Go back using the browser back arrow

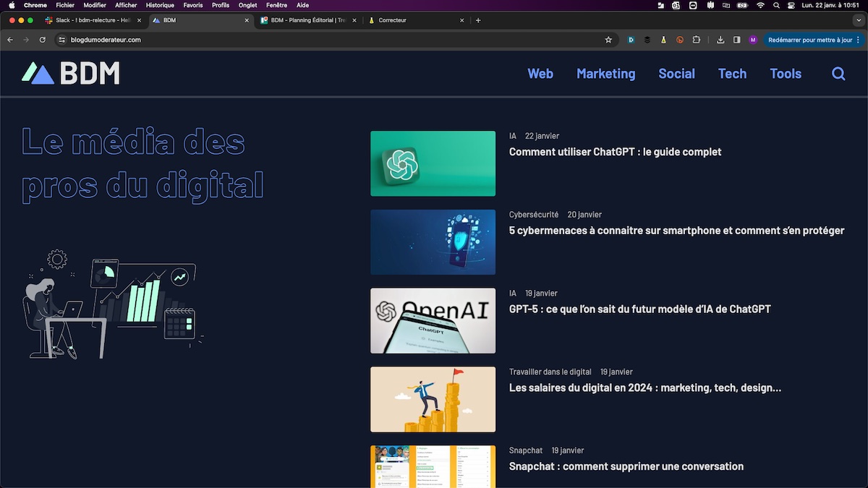coord(10,40)
